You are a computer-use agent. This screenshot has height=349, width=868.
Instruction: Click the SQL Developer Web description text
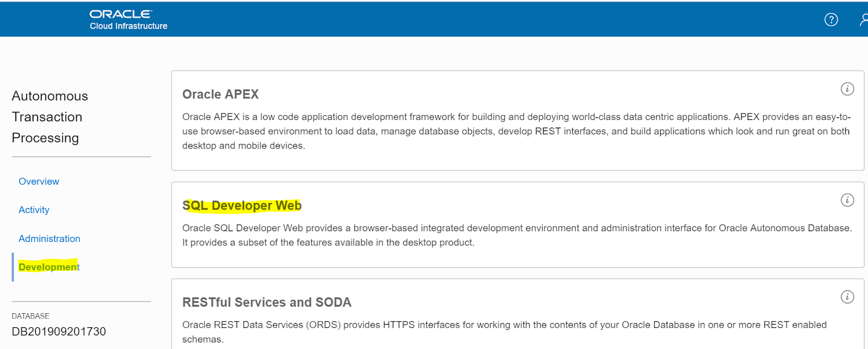tap(517, 235)
